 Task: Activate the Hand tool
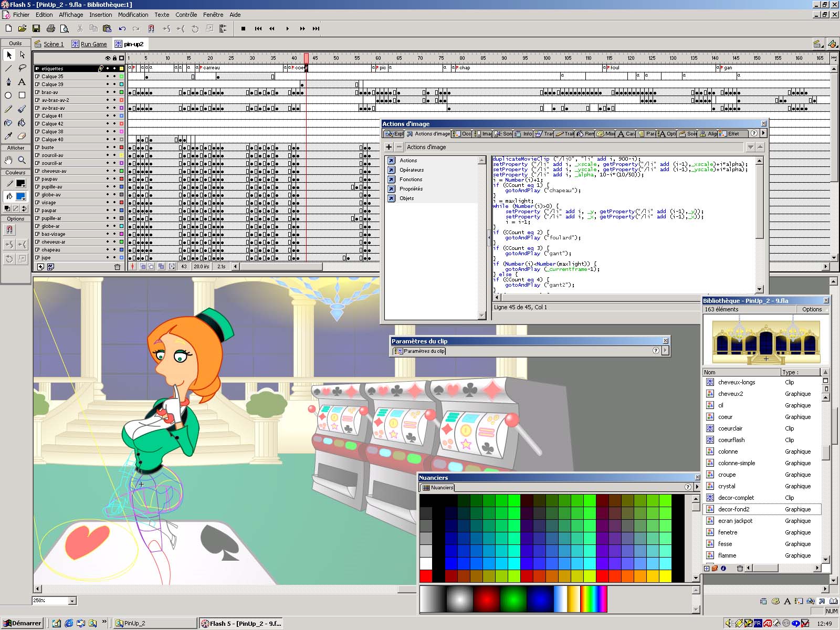[9, 160]
